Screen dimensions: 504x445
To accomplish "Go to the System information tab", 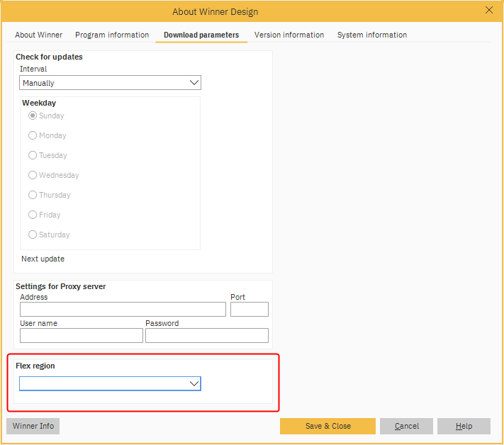I will pos(372,35).
